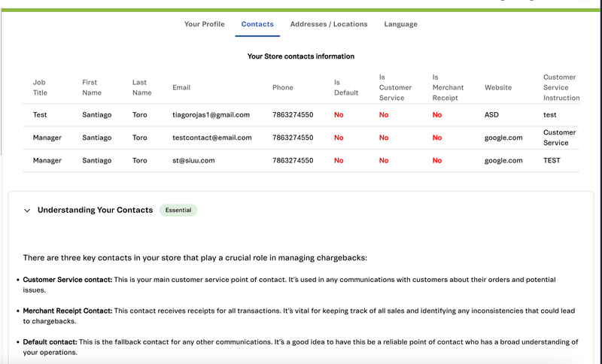Click Santiago in the tiagorojas1@gmail.com row
602x364 pixels.
click(x=97, y=114)
